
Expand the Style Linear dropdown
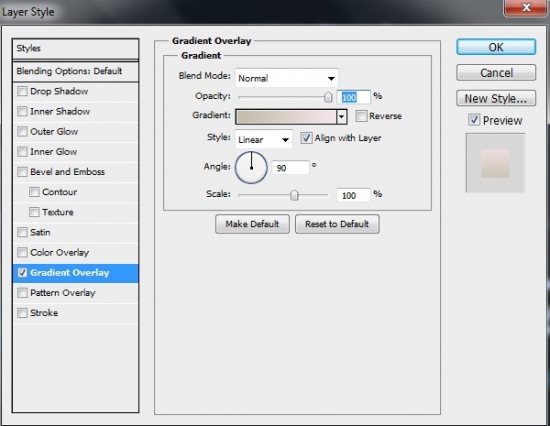263,139
